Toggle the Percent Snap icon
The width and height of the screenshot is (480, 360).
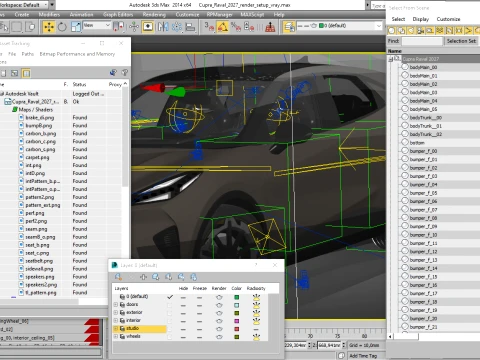pos(236,27)
